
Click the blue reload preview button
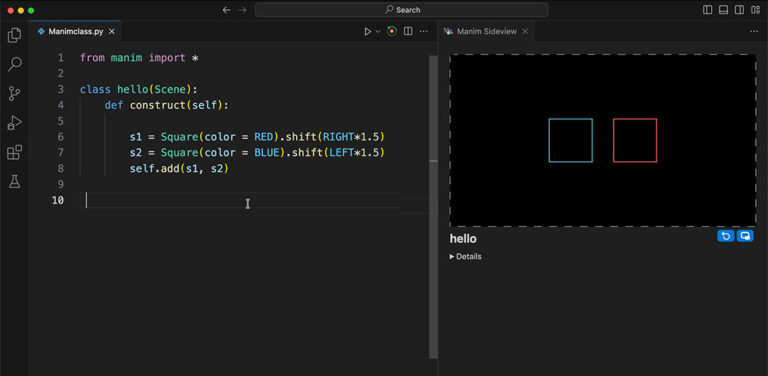point(725,236)
